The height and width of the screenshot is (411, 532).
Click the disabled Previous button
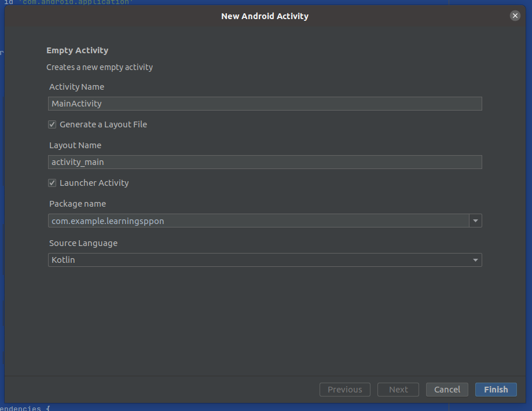344,389
